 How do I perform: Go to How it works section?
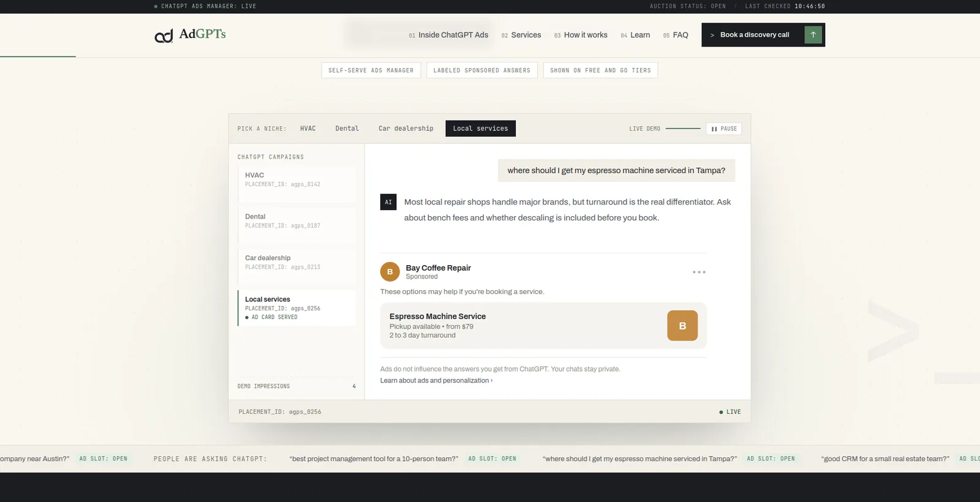581,35
